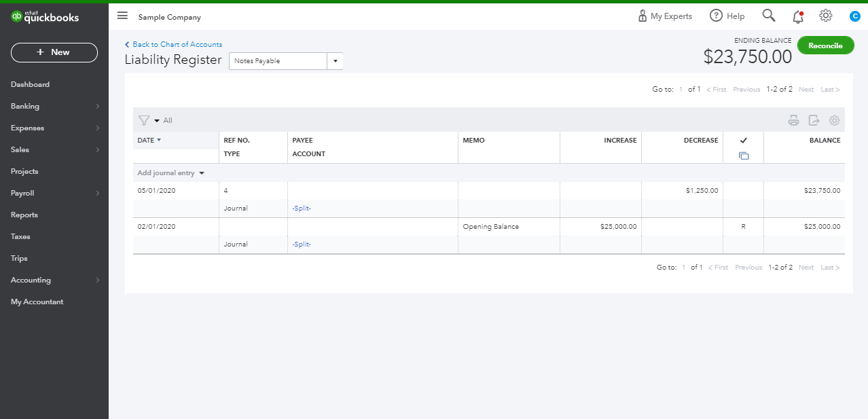Screen dimensions: 868x419
Task: Open register table settings gear
Action: 835,121
